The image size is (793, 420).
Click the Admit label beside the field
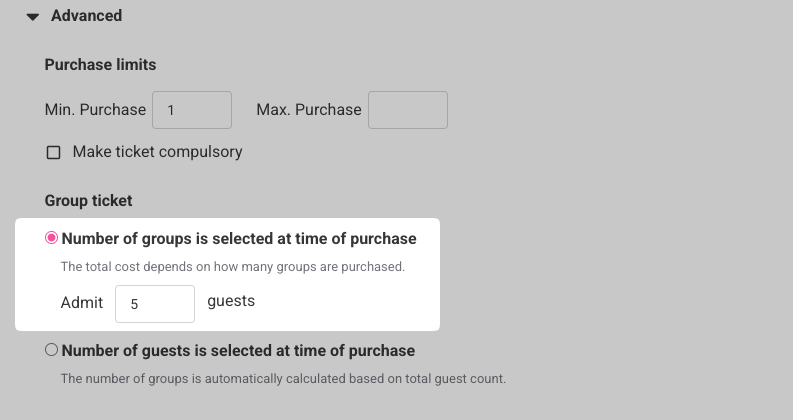point(82,303)
